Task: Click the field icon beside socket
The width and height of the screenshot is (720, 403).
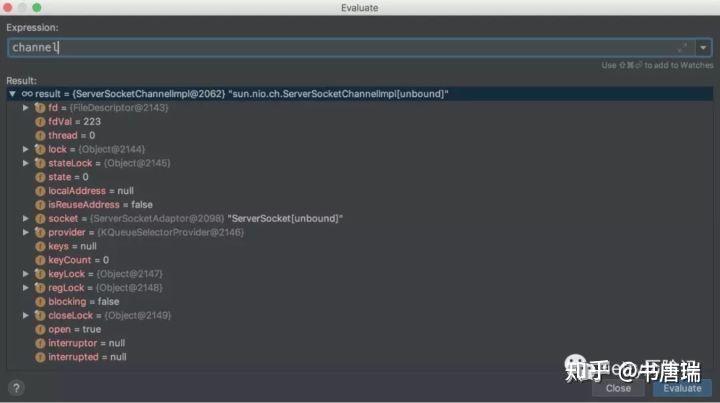Action: [40, 218]
